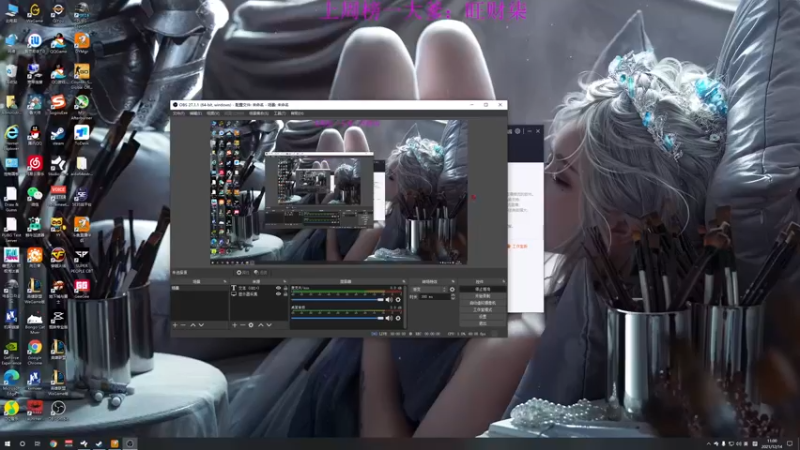The width and height of the screenshot is (800, 450).
Task: Select the text (GDI+) source row
Action: pos(259,288)
